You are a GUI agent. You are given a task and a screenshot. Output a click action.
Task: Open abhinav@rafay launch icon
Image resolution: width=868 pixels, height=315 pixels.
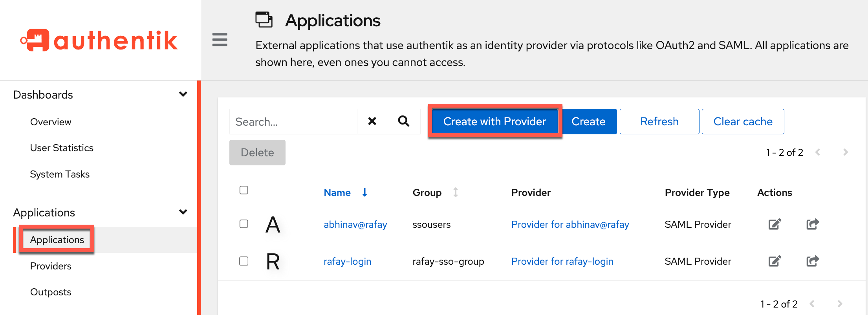tap(813, 224)
